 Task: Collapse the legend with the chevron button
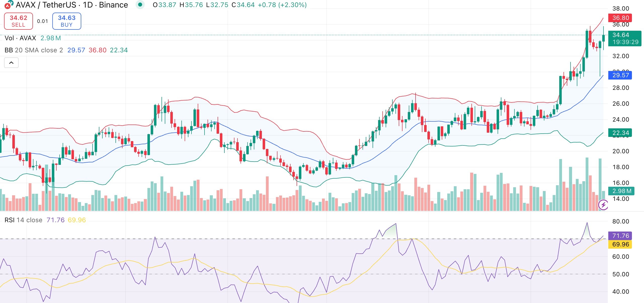pyautogui.click(x=11, y=63)
